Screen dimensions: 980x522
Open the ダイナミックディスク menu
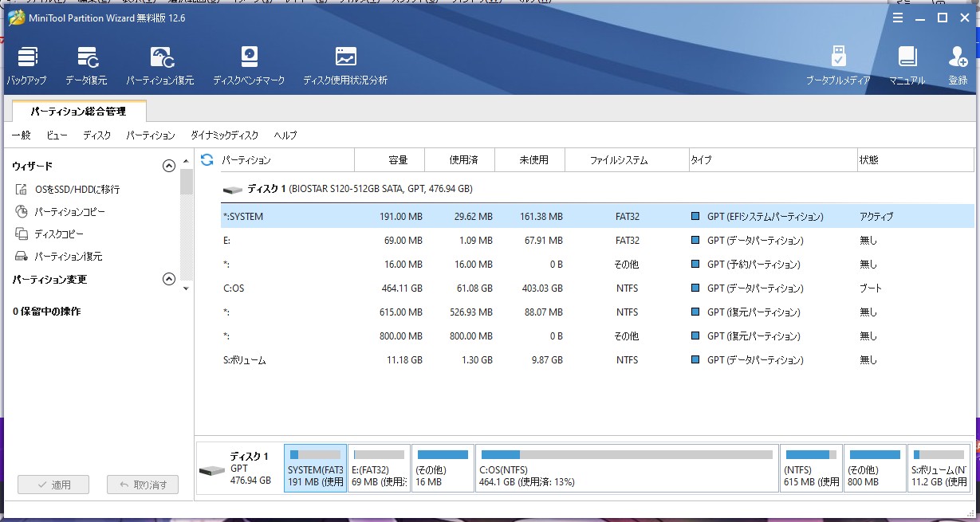(224, 135)
